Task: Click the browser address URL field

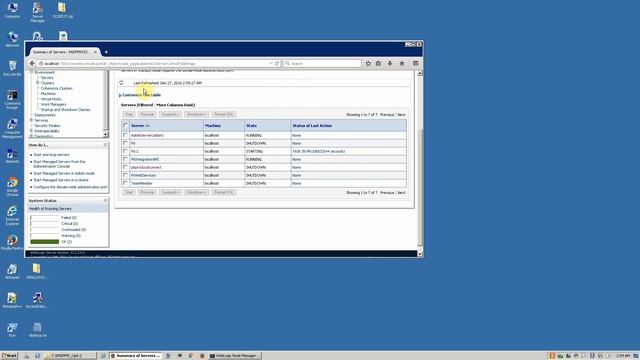Action: (x=155, y=63)
